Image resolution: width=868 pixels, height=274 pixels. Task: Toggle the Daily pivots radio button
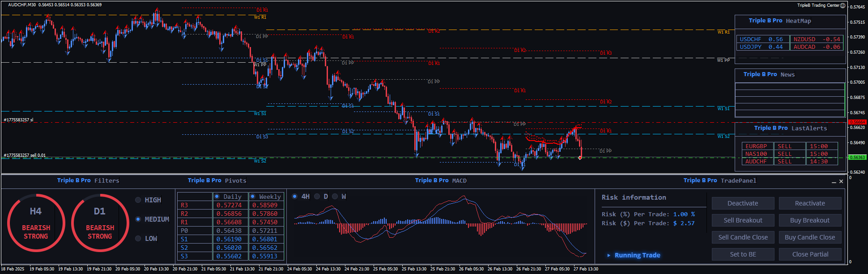coord(217,197)
